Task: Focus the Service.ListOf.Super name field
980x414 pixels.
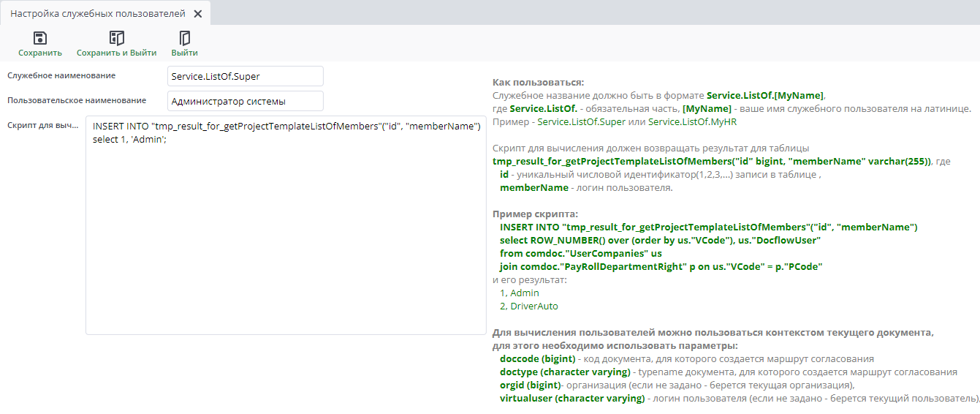Action: [x=245, y=76]
